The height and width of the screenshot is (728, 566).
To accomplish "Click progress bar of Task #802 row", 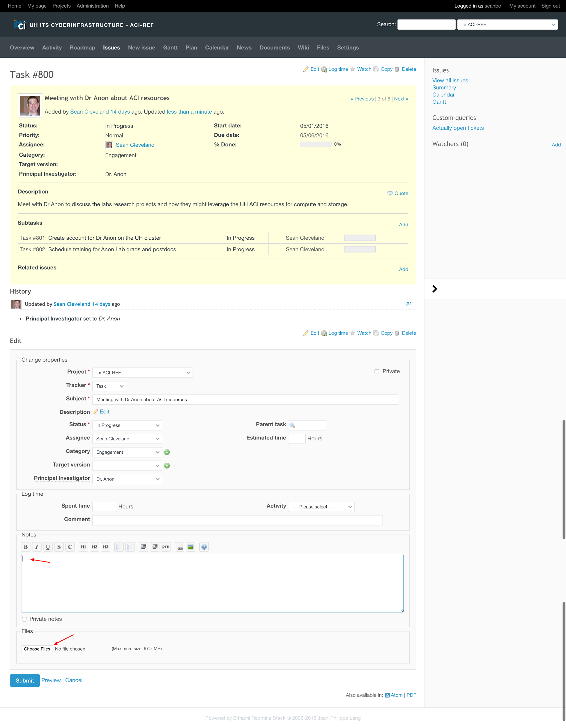I will [x=360, y=249].
